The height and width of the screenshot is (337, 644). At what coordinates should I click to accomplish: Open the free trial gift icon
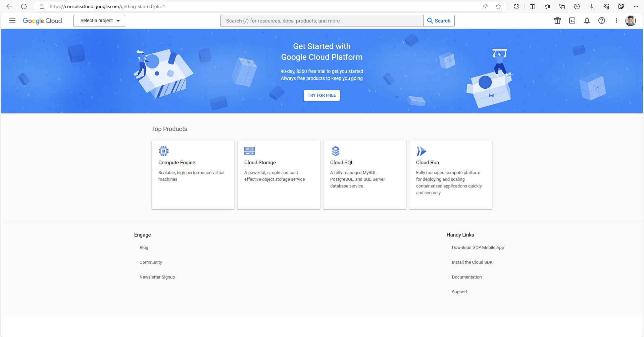coord(557,20)
